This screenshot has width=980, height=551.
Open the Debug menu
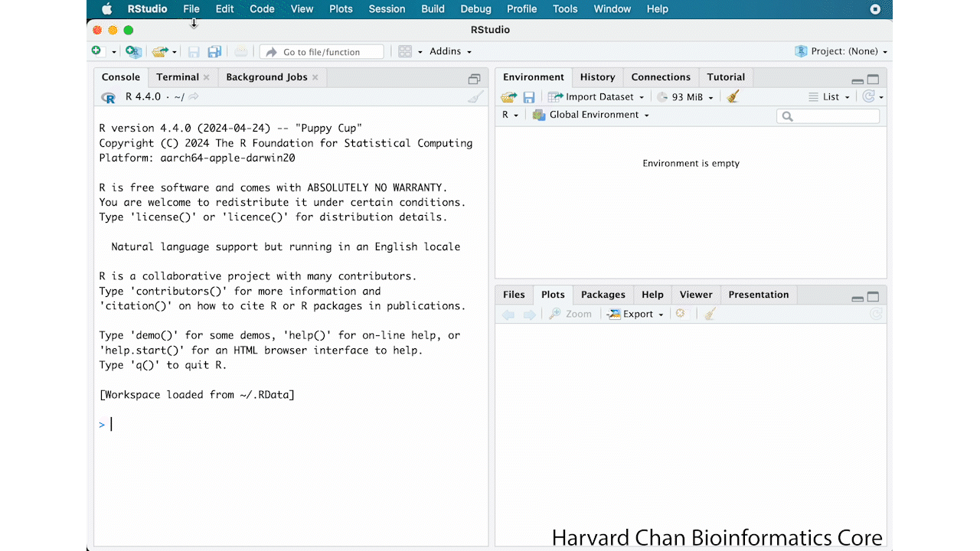click(x=475, y=9)
